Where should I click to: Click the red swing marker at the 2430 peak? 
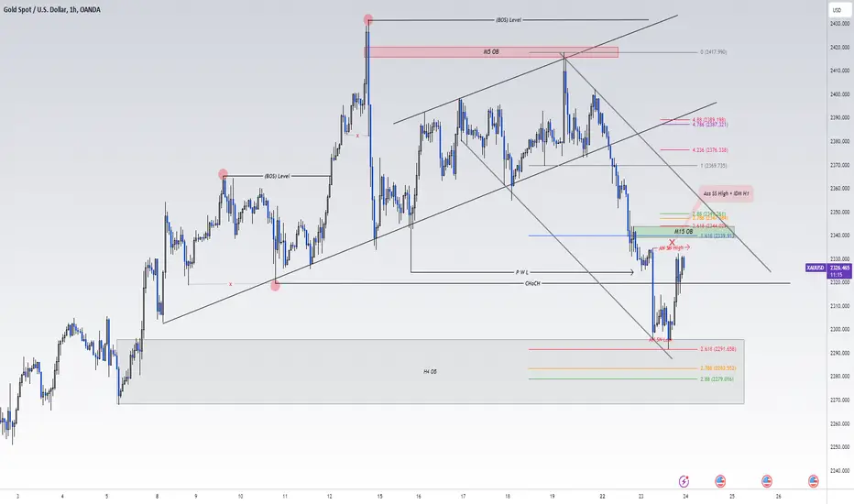tap(368, 19)
